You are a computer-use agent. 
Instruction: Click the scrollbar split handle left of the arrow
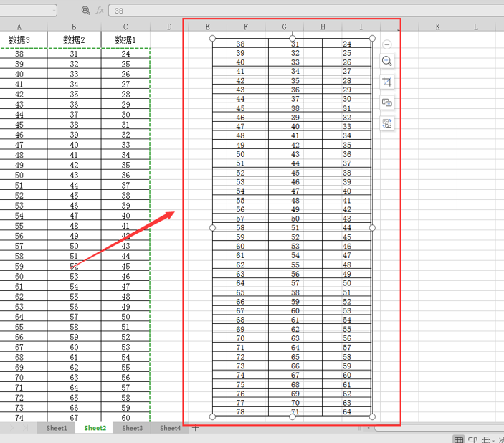359,428
